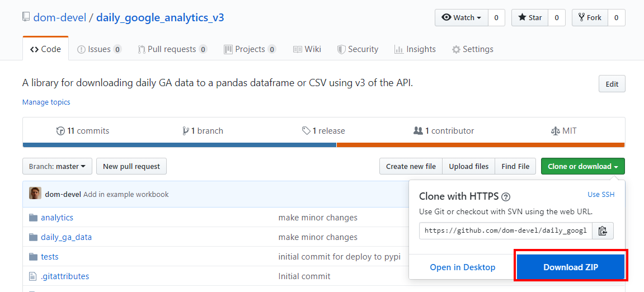Fork this repository
Screen dimensions: 644x292
590,18
